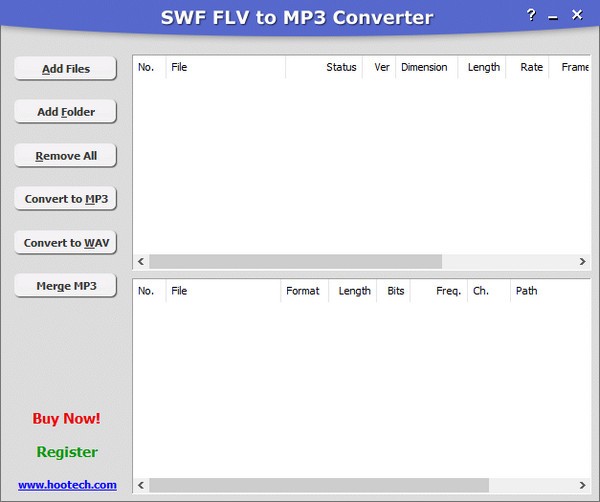The image size is (600, 502).
Task: Visit the www.hootech.com website link
Action: 67,485
